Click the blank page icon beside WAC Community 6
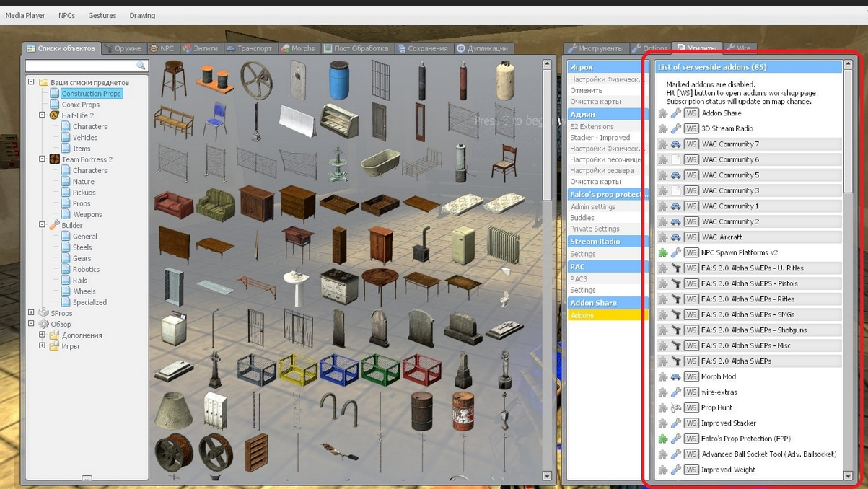 pyautogui.click(x=676, y=159)
